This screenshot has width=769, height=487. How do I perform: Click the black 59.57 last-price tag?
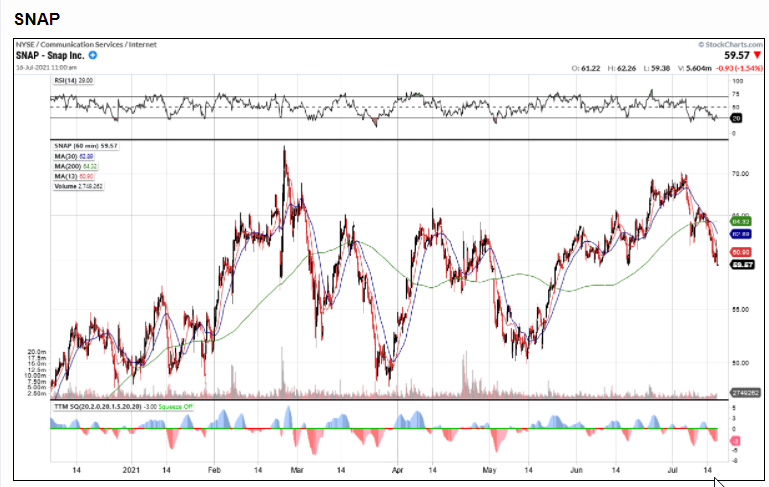tap(742, 265)
